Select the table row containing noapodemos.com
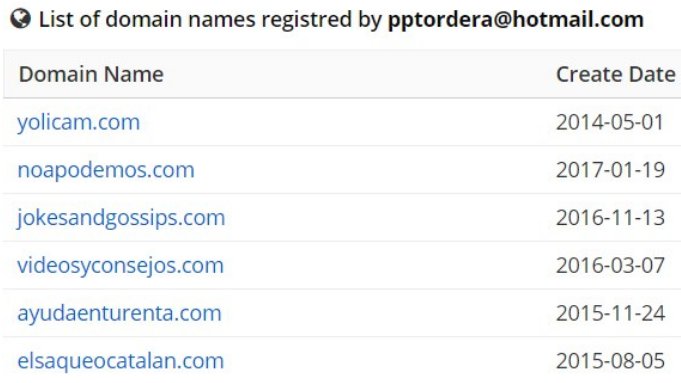681x383 pixels. coord(342,170)
